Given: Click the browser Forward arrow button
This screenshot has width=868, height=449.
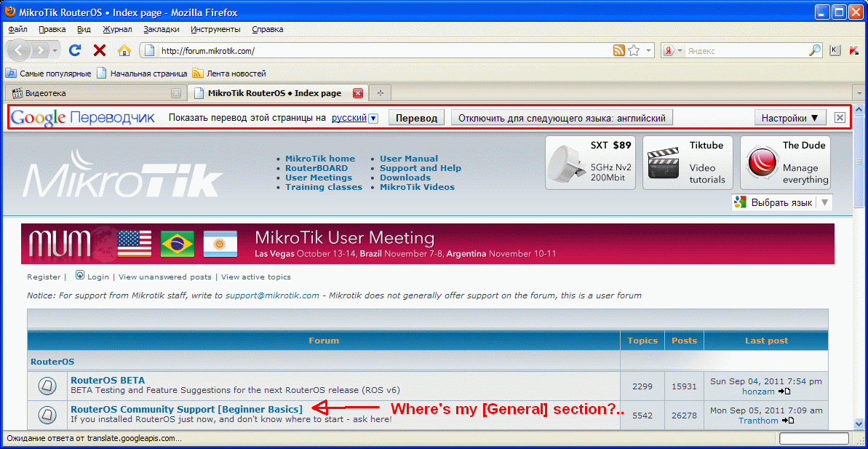Looking at the screenshot, I should (x=40, y=50).
